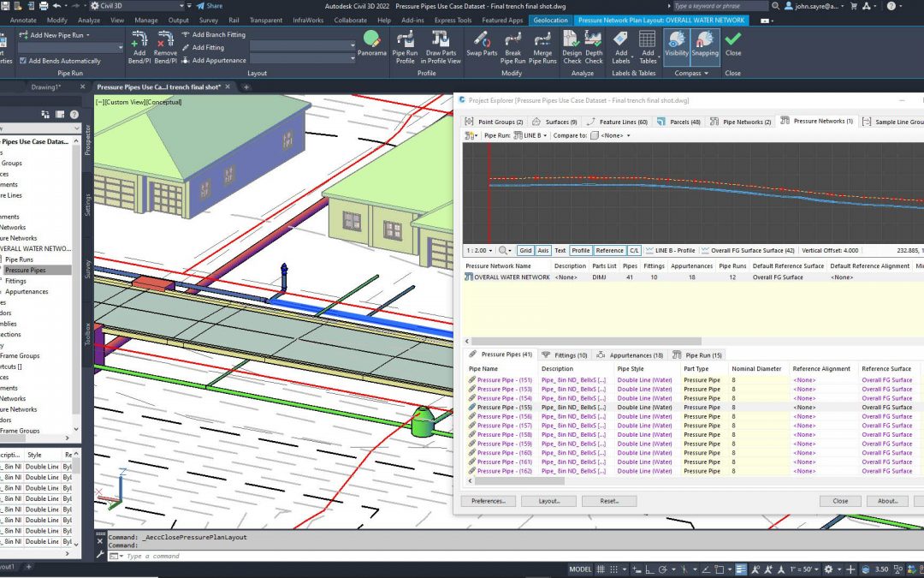Open status bar workspace settings gear
Image resolution: width=924 pixels, height=578 pixels.
tap(830, 569)
